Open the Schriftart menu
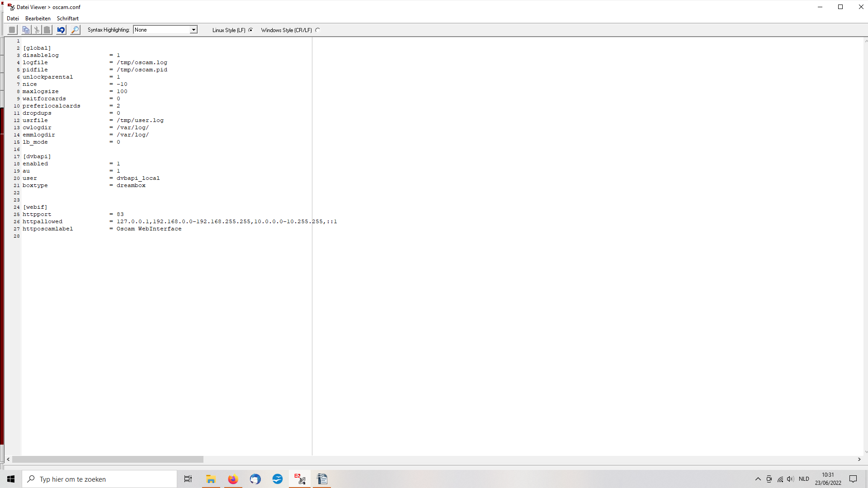 [68, 19]
